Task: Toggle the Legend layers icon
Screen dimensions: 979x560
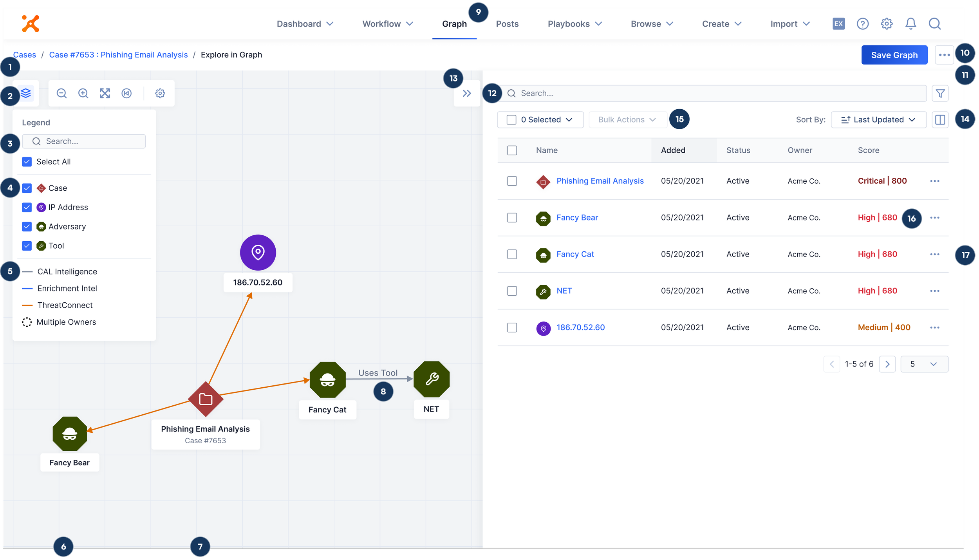Action: click(26, 93)
